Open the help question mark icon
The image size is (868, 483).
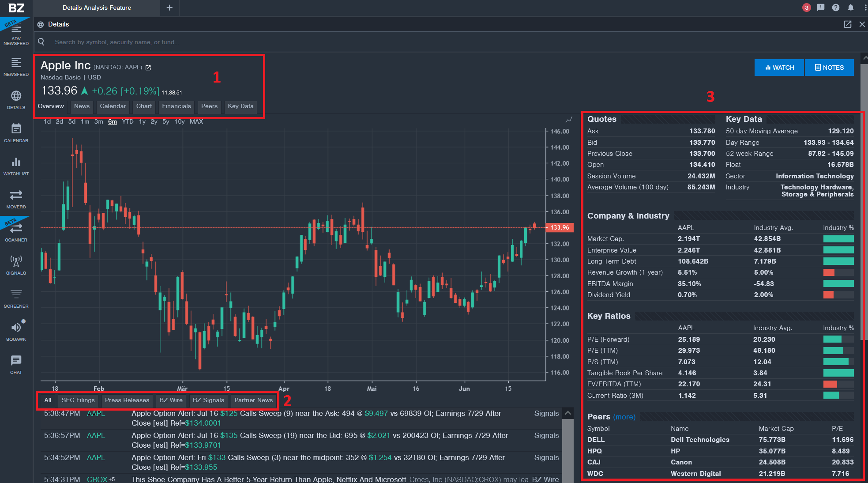(836, 8)
